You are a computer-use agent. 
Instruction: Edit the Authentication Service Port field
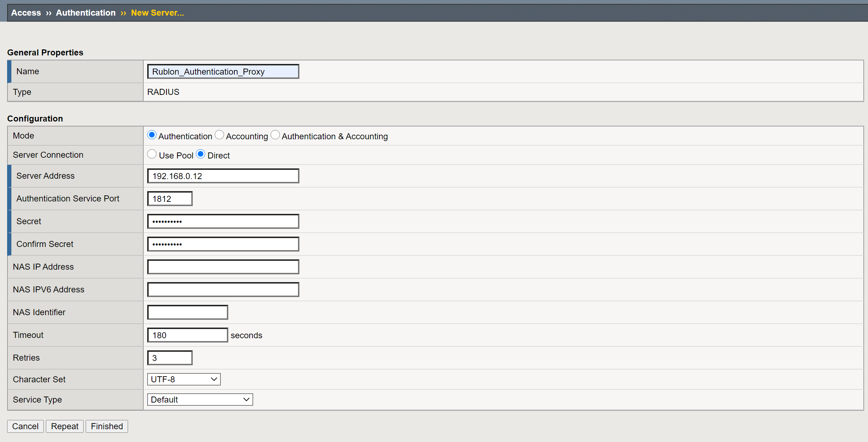(170, 199)
